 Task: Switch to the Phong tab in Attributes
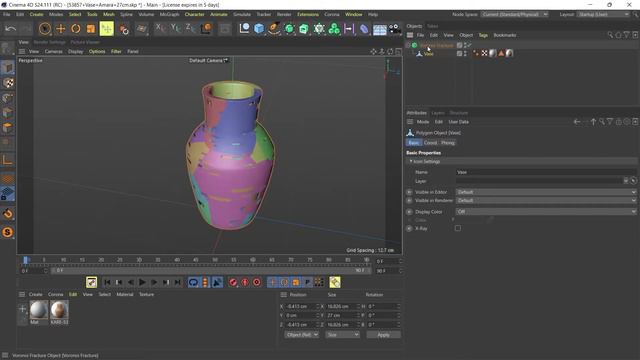448,143
